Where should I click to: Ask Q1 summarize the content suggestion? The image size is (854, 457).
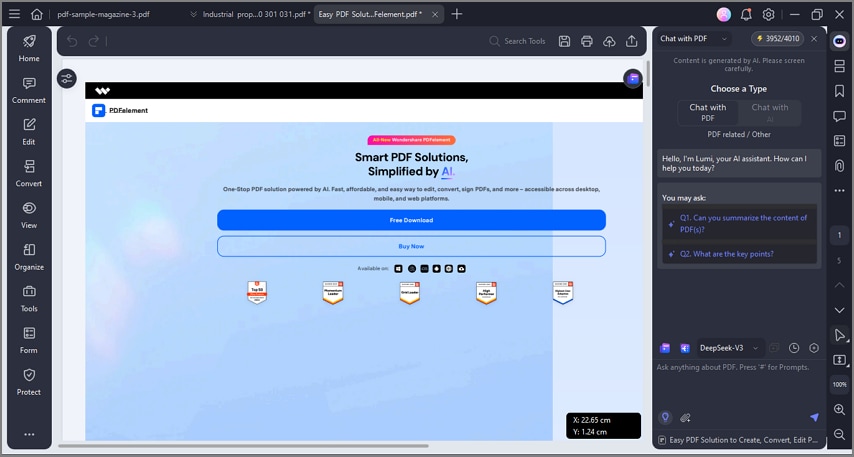click(740, 223)
